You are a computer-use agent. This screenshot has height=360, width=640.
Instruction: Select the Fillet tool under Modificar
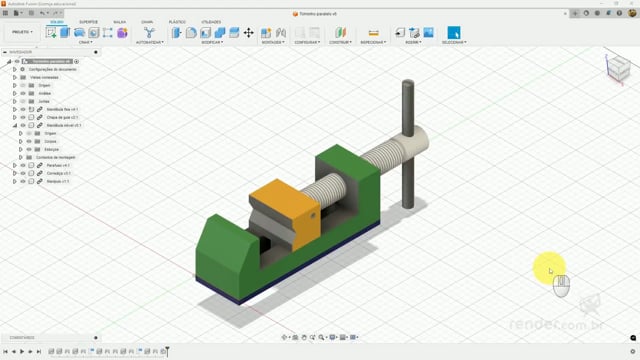point(191,33)
